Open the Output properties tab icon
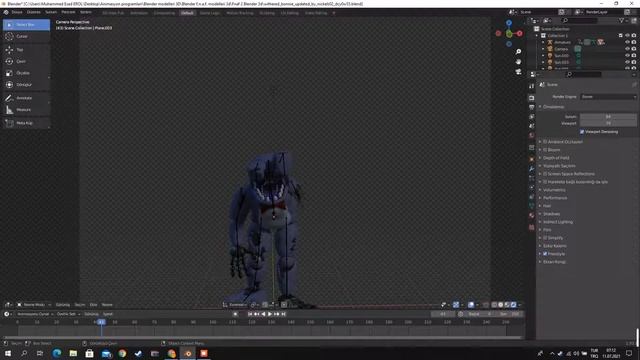The image size is (640, 360). [531, 107]
